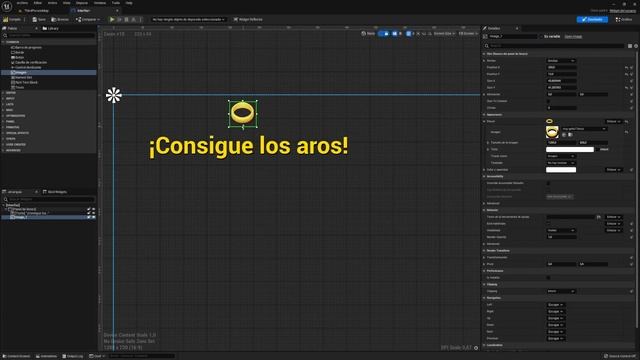Screen dimensions: 640x360
Task: Switch to Gráfico mode
Action: click(x=624, y=19)
